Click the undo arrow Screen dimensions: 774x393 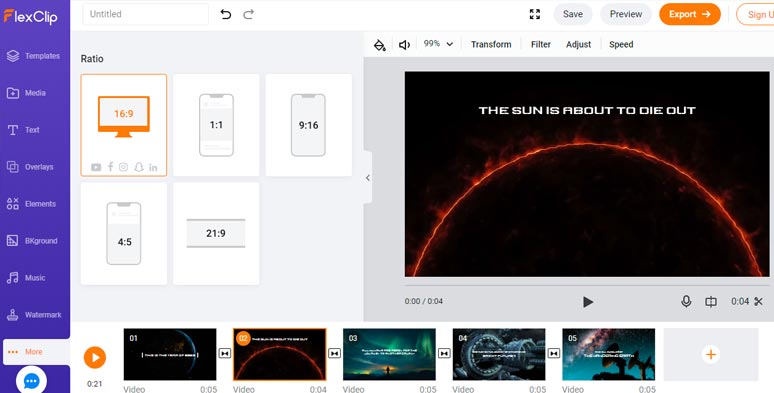tap(226, 14)
